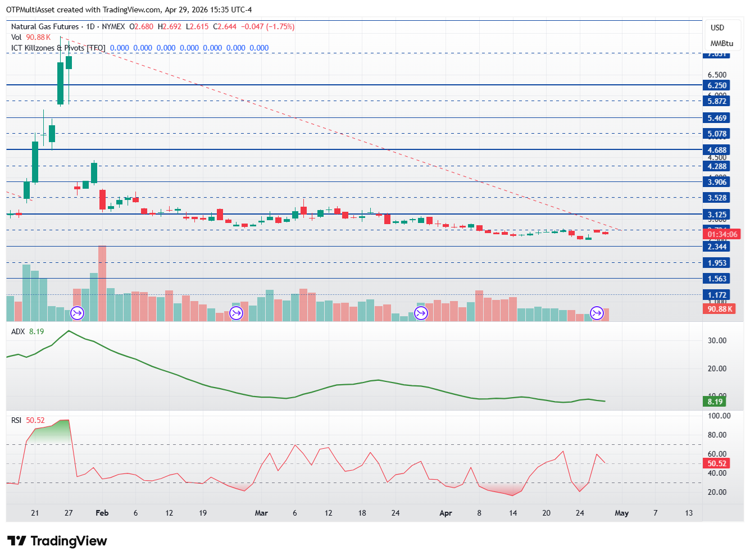The image size is (750, 560).
Task: Click the contract rollover icon near late March
Action: click(x=421, y=313)
